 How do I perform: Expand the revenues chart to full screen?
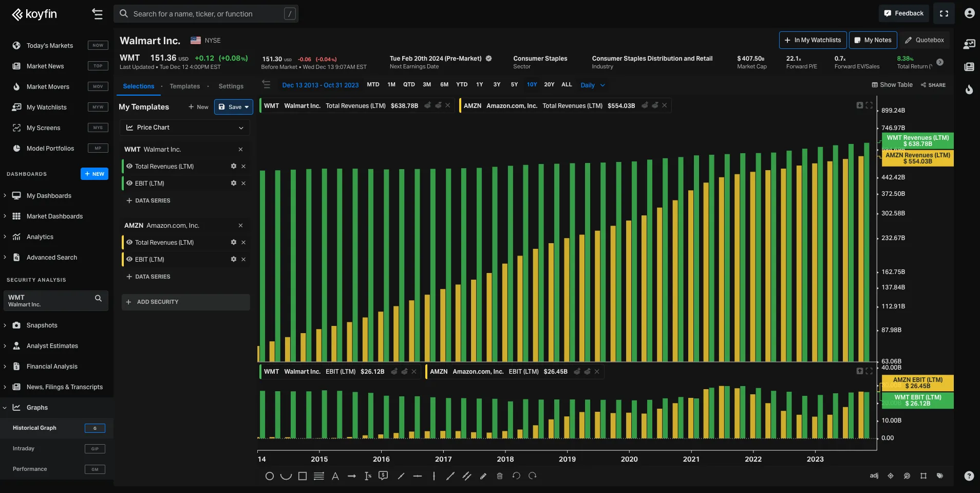(x=869, y=105)
